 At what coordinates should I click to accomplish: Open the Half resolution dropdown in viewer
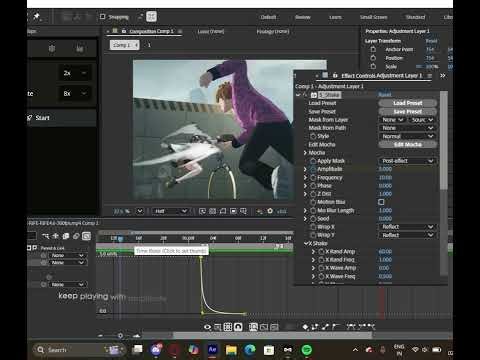170,211
